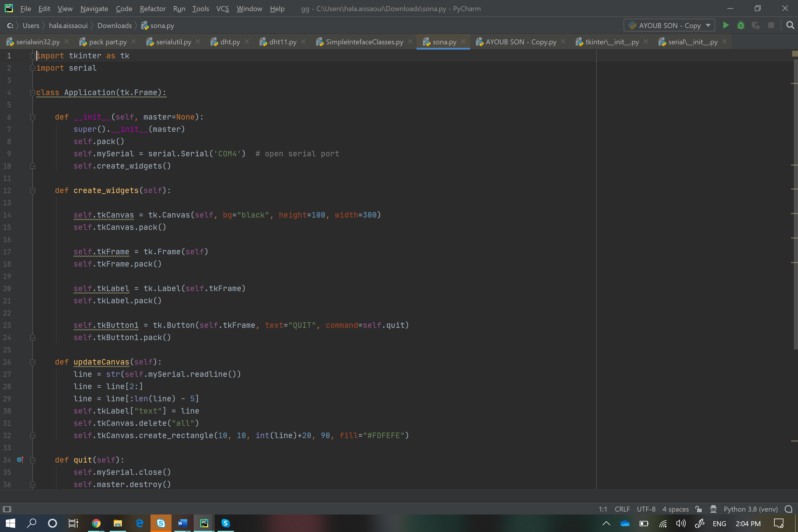Open the Refactor menu
The width and height of the screenshot is (798, 532).
point(152,8)
